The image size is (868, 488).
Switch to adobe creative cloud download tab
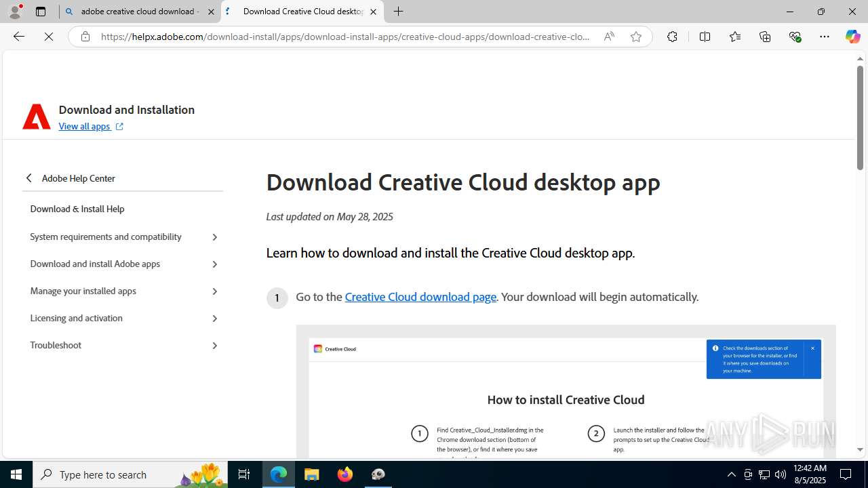click(140, 12)
